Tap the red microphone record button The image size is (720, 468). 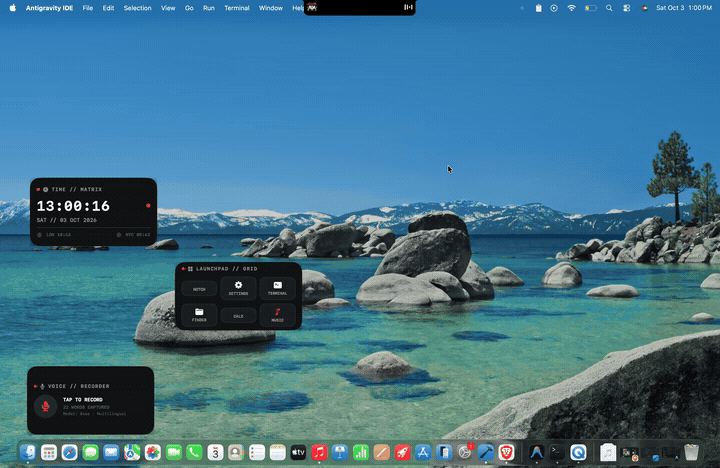pos(45,406)
